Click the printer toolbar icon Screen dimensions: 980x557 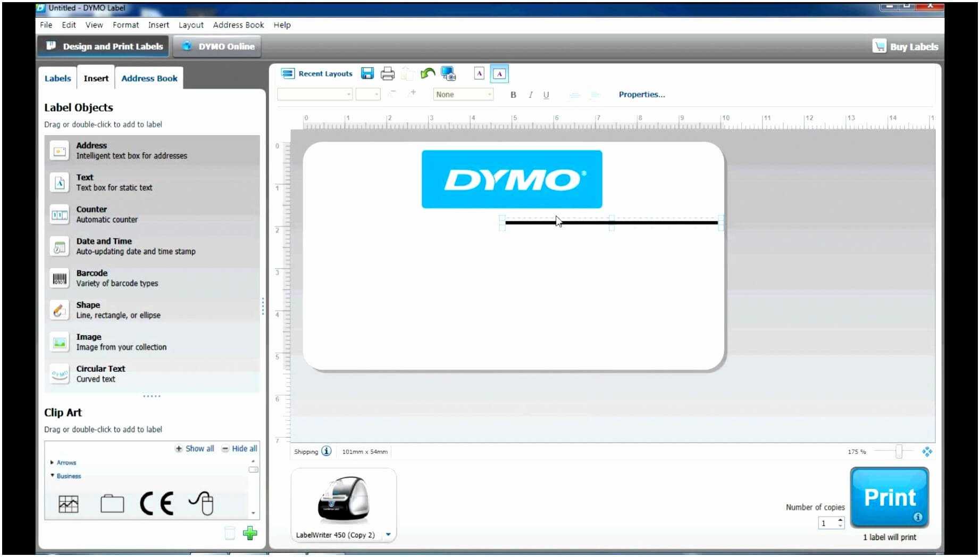pos(388,73)
